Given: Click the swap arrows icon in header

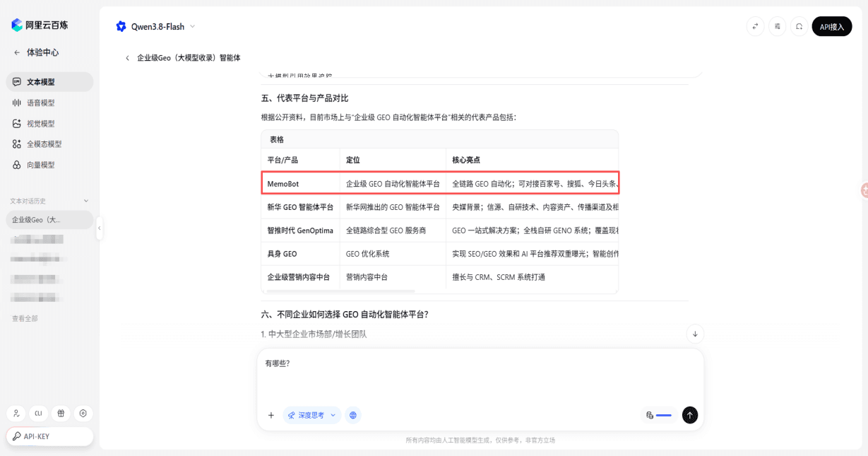Looking at the screenshot, I should click(756, 26).
